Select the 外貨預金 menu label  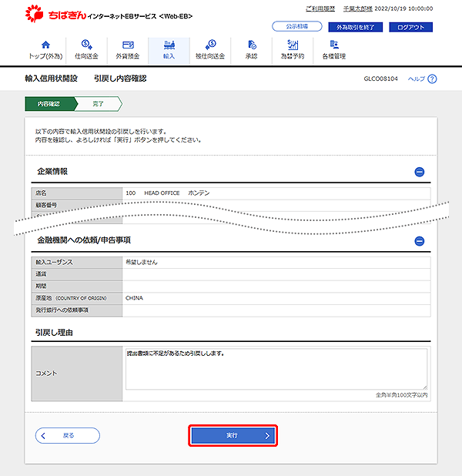pyautogui.click(x=128, y=56)
